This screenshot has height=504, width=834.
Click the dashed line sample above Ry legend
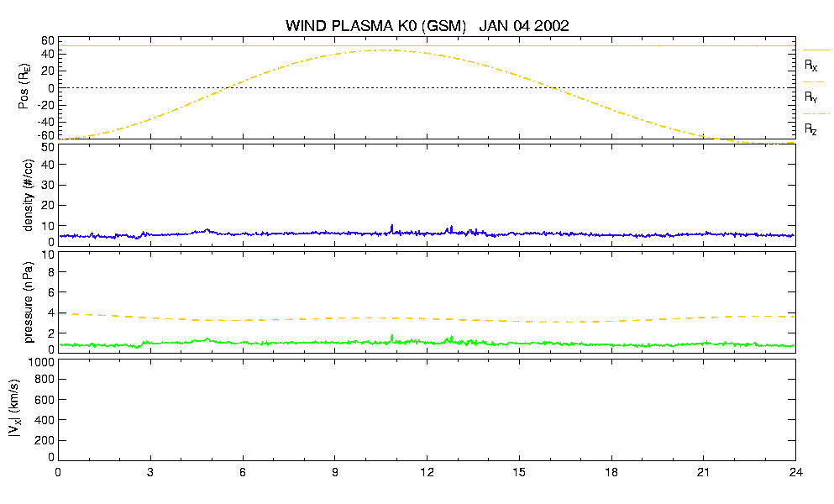(816, 82)
